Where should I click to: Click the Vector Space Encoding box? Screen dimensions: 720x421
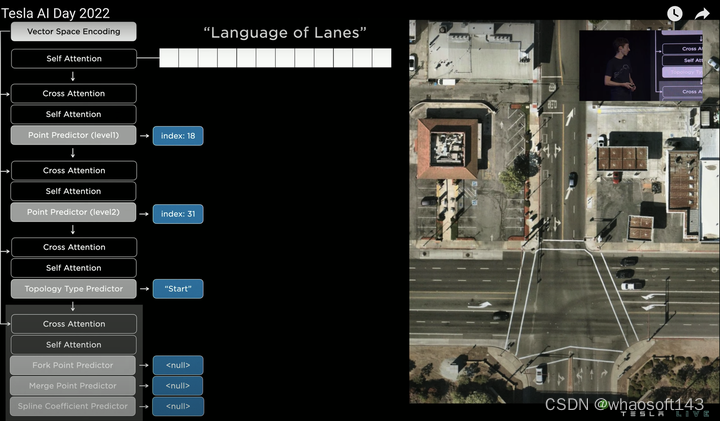point(73,32)
